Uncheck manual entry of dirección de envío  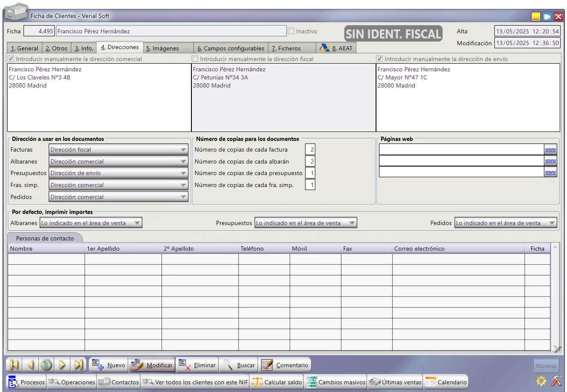click(x=379, y=59)
